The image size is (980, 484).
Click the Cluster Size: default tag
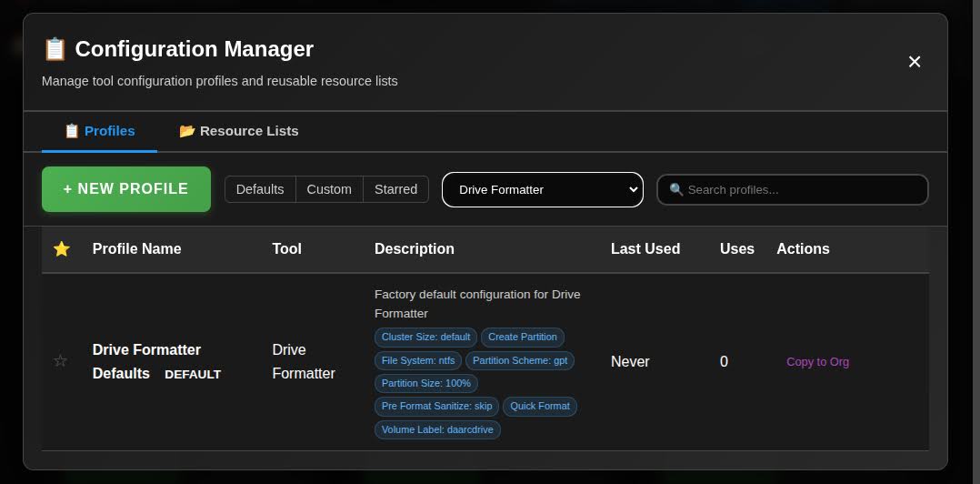pyautogui.click(x=425, y=337)
